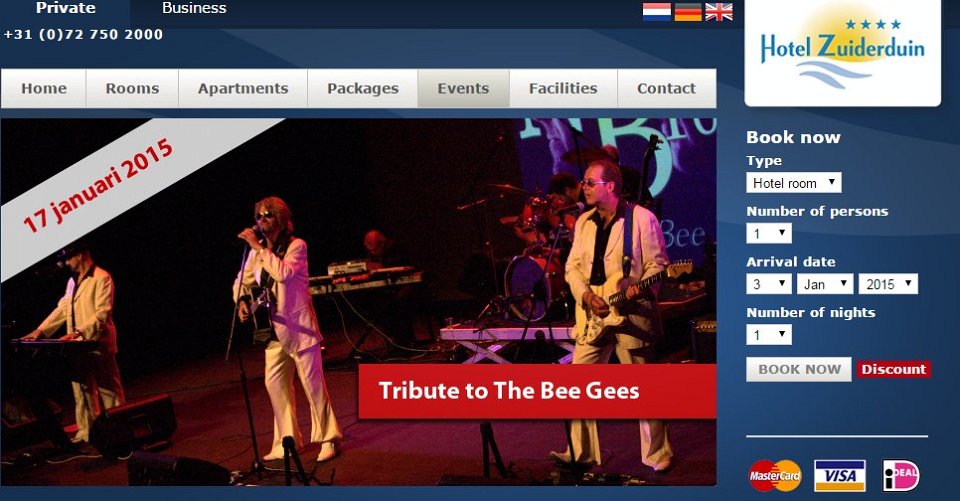
Task: Open the Apartments menu item
Action: (x=243, y=88)
